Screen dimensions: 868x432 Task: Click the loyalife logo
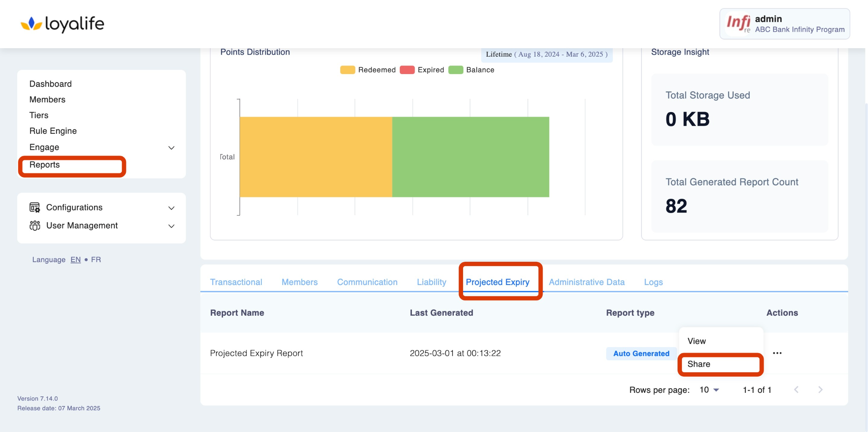pyautogui.click(x=62, y=24)
